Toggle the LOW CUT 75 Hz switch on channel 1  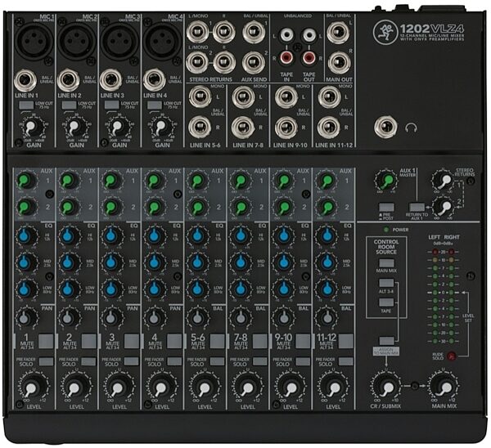coord(27,105)
